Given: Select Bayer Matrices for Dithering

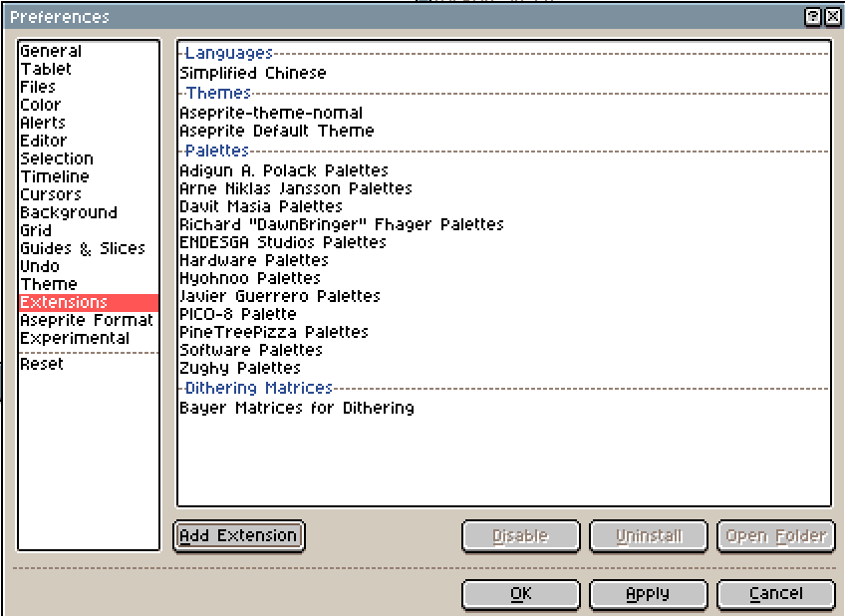Looking at the screenshot, I should (504, 408).
